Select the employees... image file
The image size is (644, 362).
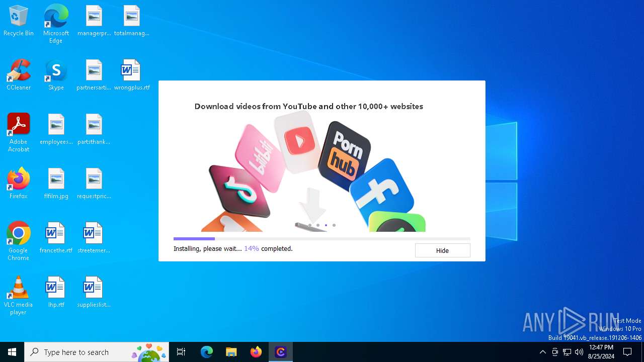click(56, 130)
